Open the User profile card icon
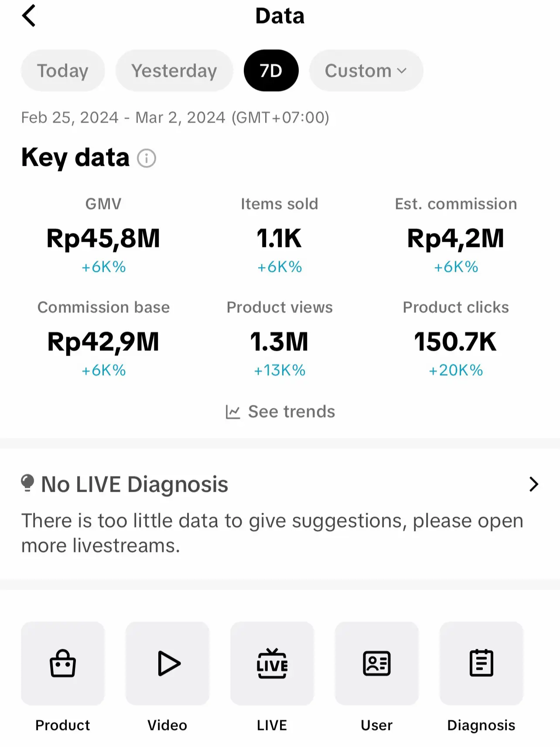Viewport: 560px width, 747px height. point(377,663)
